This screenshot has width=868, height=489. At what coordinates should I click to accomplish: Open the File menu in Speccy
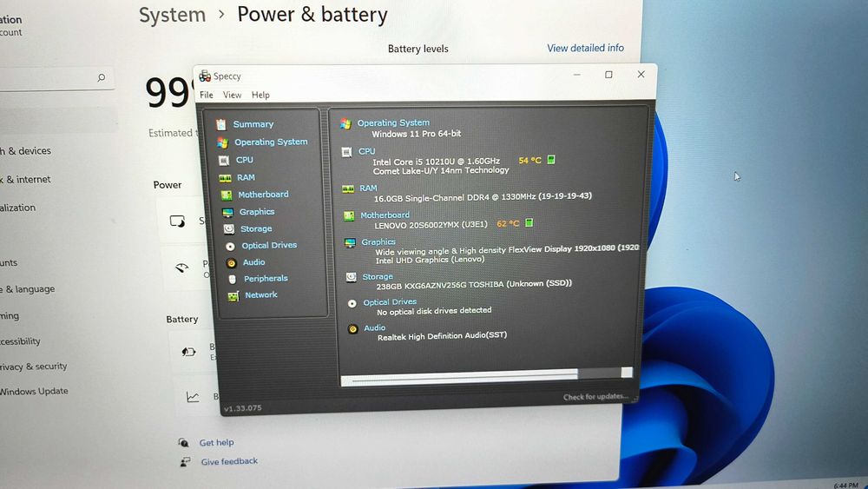[207, 96]
